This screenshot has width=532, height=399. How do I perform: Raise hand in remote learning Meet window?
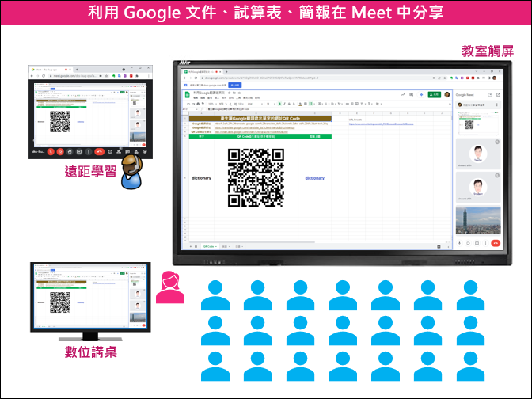point(70,152)
